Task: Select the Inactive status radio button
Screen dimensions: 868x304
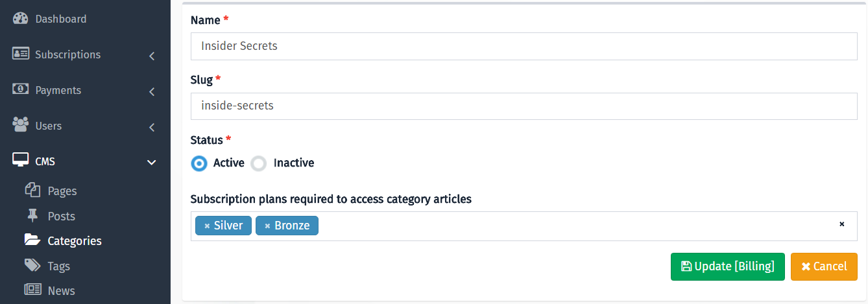Action: [x=259, y=163]
